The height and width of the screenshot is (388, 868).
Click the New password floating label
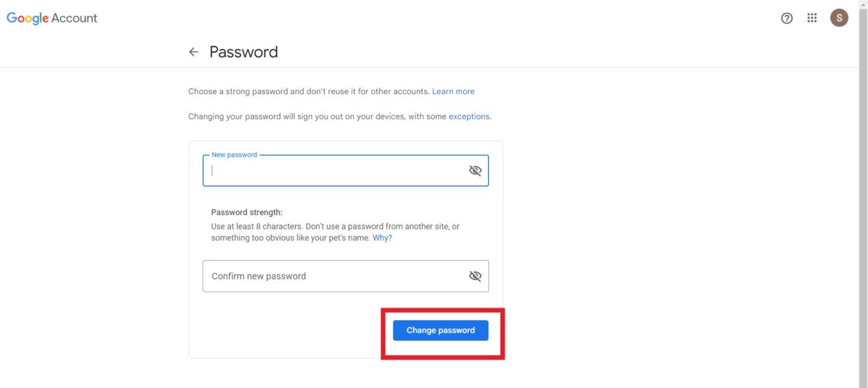tap(234, 155)
